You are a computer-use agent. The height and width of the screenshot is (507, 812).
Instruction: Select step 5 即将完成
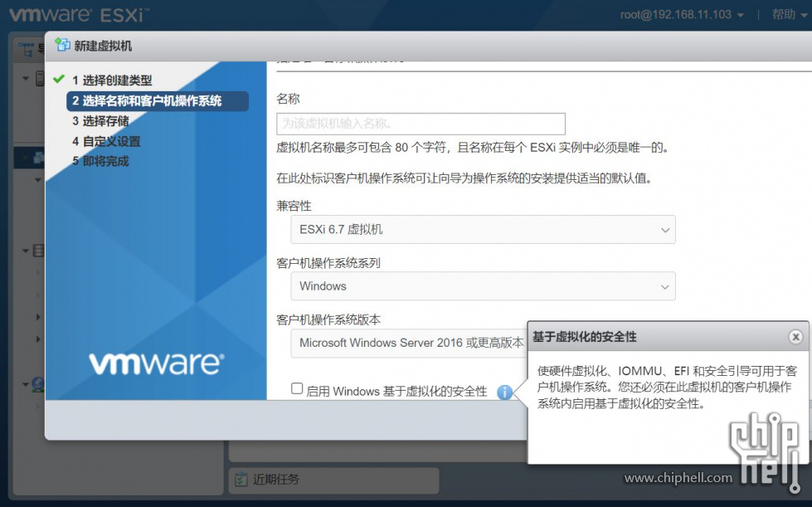[100, 161]
